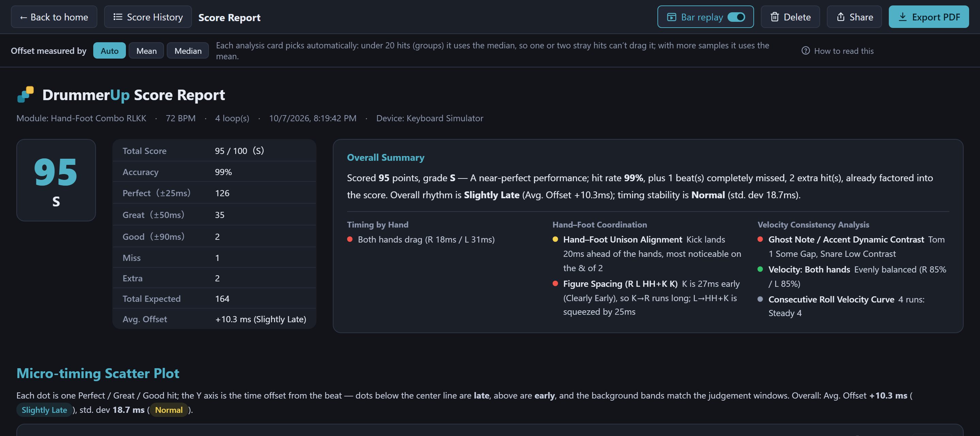Open the Score History view

pyautogui.click(x=148, y=17)
